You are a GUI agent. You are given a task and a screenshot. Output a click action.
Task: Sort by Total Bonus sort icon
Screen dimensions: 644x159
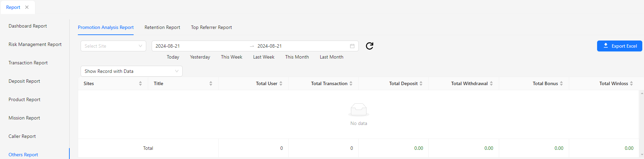[x=561, y=83]
